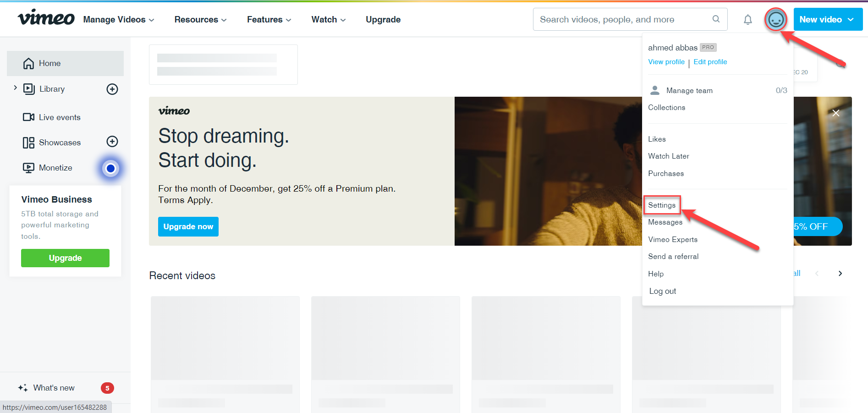The height and width of the screenshot is (413, 868).
Task: Click the Home house icon in sidebar
Action: 28,63
